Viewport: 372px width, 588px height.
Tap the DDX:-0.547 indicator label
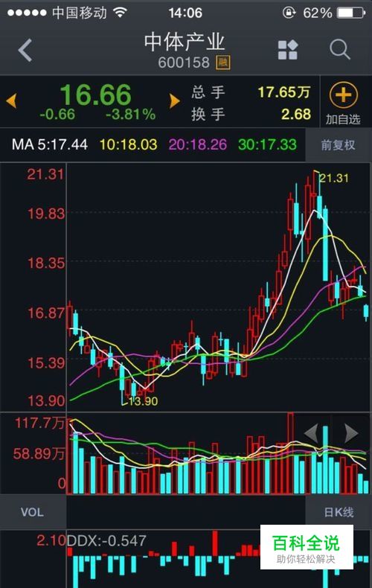click(x=106, y=540)
